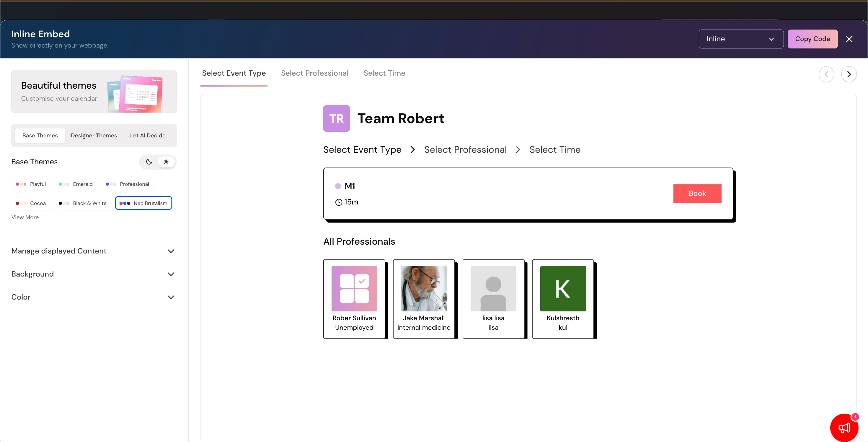
Task: Click previous arrow in preview navigation
Action: [826, 74]
